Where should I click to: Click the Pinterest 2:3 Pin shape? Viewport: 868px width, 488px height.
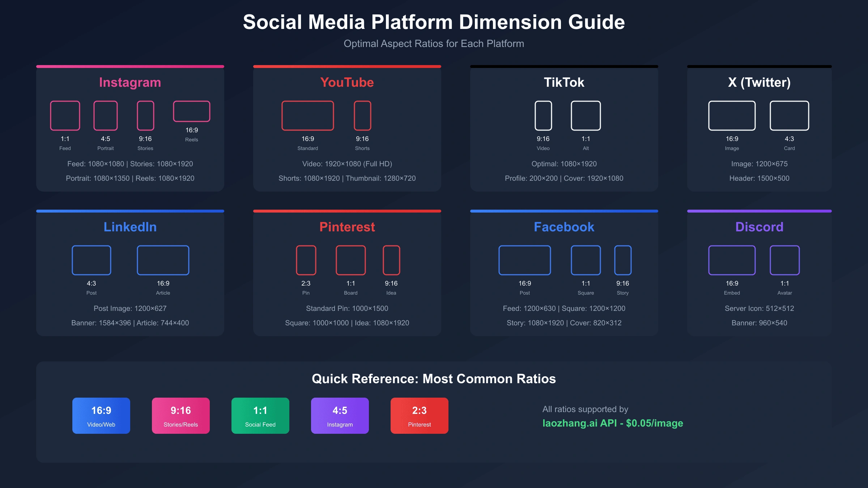306,260
